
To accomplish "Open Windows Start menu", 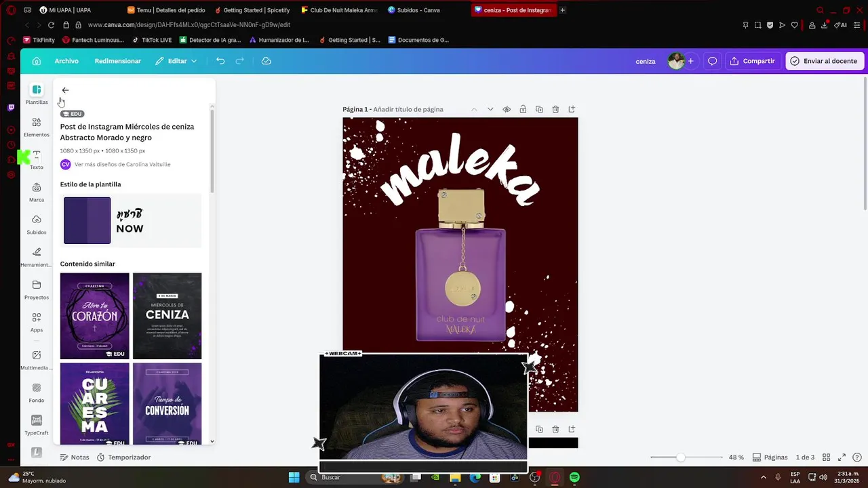I will click(x=294, y=477).
